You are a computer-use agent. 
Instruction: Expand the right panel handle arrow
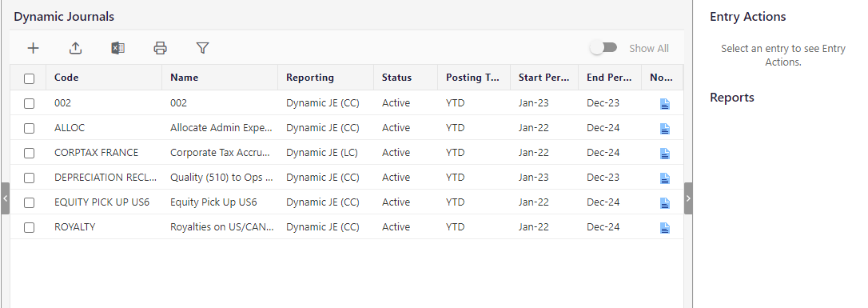688,198
